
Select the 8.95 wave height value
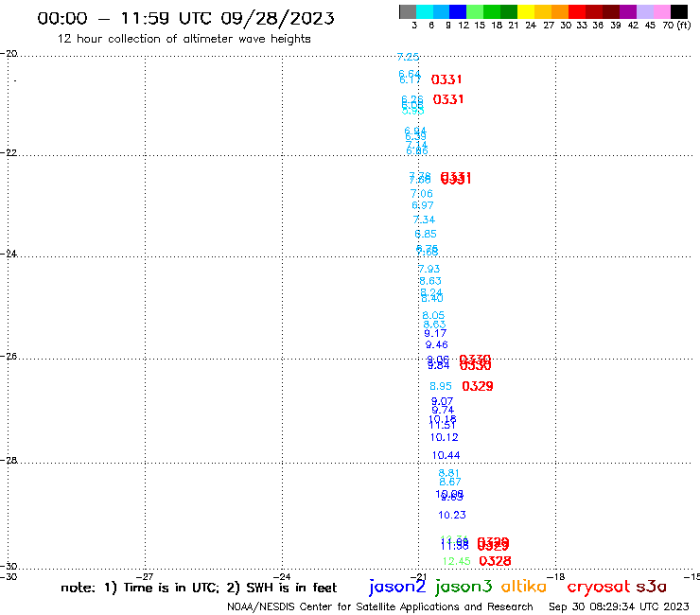[441, 386]
